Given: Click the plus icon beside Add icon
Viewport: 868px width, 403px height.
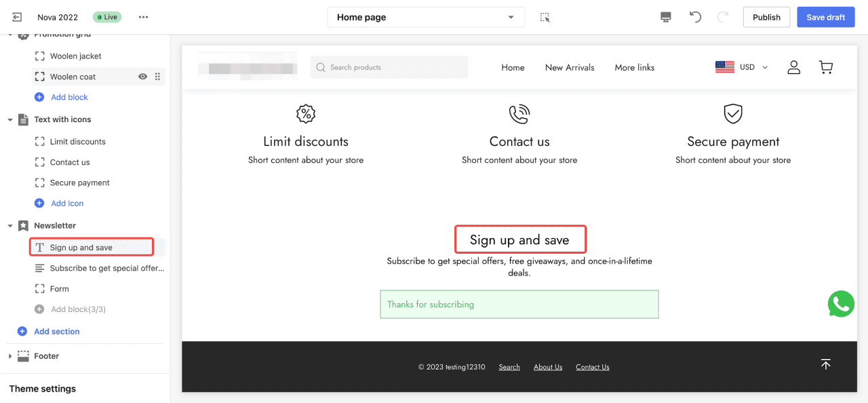Looking at the screenshot, I should [x=39, y=203].
